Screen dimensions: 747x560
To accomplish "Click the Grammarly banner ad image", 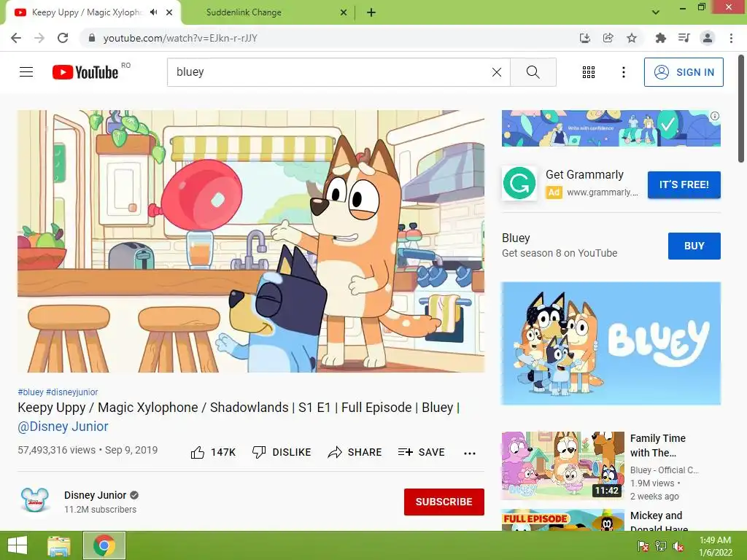I will tap(611, 128).
